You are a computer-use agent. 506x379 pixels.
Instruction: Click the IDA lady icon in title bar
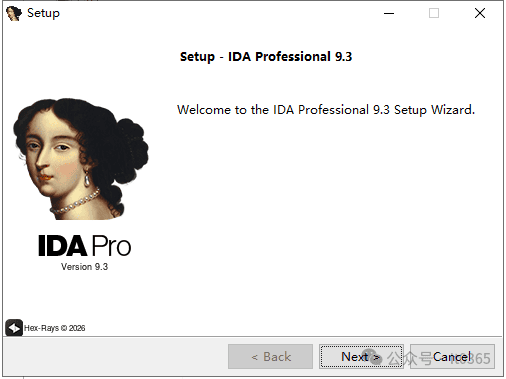(14, 13)
